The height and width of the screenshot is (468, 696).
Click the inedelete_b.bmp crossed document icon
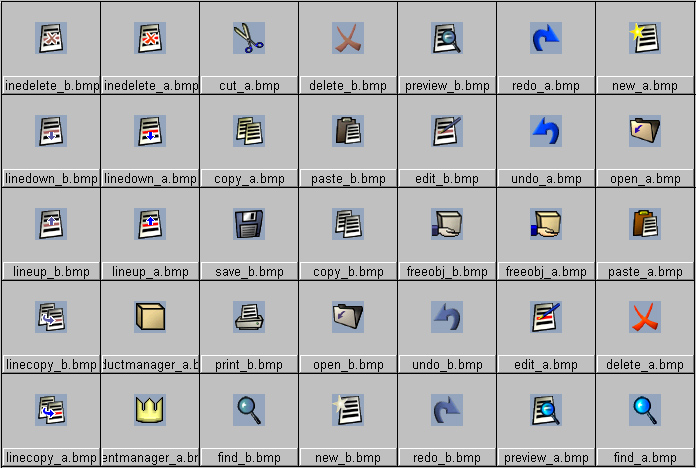point(51,38)
